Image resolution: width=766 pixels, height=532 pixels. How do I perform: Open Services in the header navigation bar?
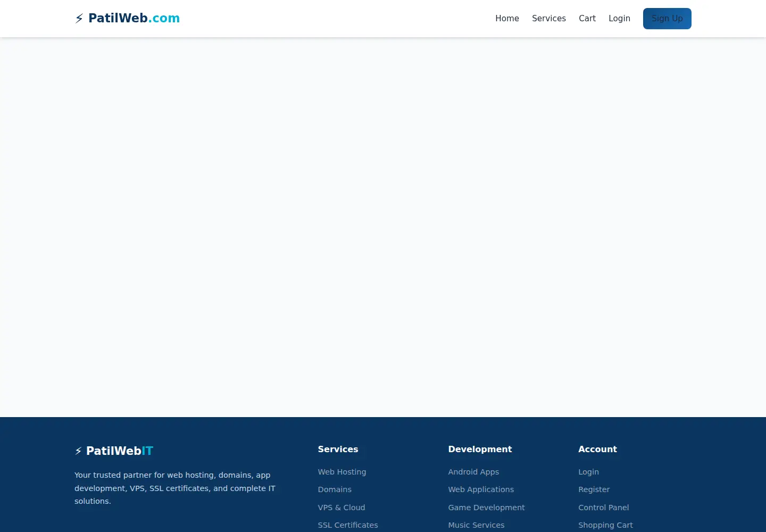(x=549, y=19)
